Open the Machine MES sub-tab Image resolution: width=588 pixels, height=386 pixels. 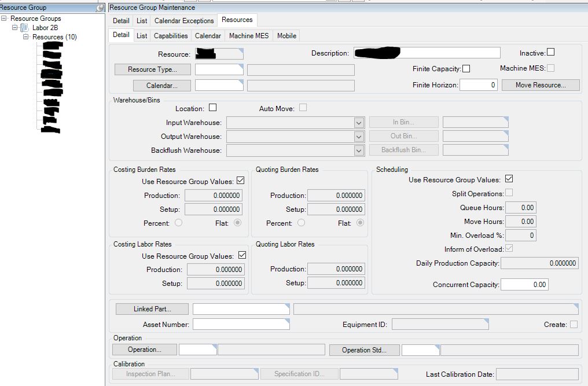pos(249,36)
